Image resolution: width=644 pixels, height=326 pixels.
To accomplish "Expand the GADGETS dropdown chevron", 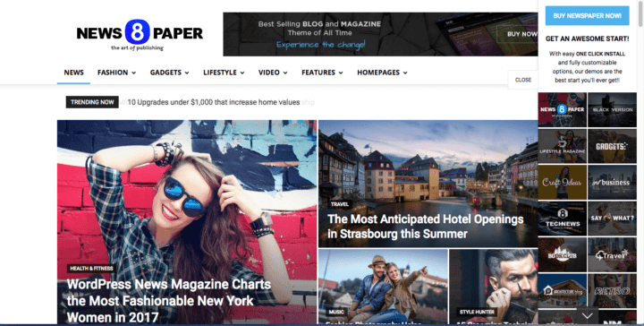I will (x=187, y=73).
